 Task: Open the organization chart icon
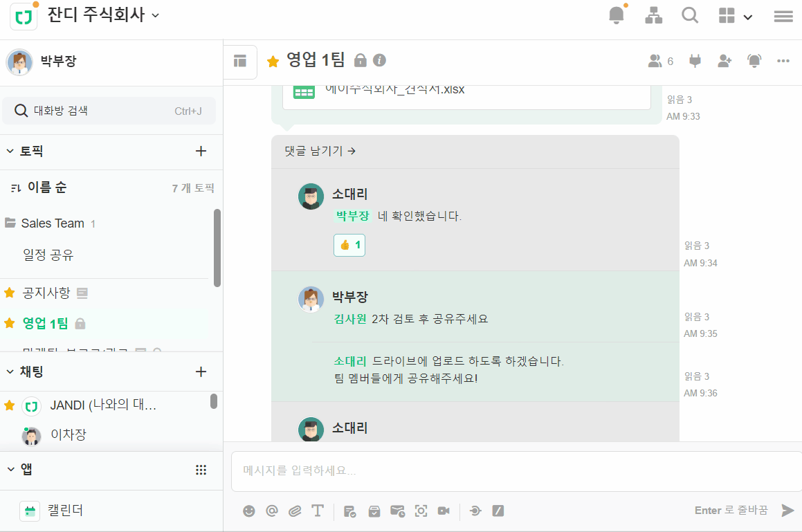point(653,15)
